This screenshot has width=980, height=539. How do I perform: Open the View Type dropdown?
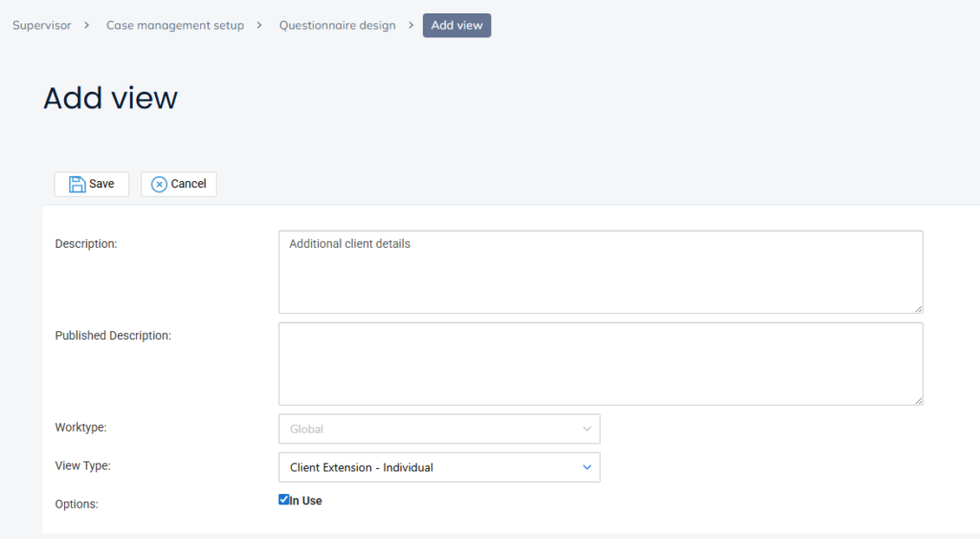pyautogui.click(x=438, y=467)
